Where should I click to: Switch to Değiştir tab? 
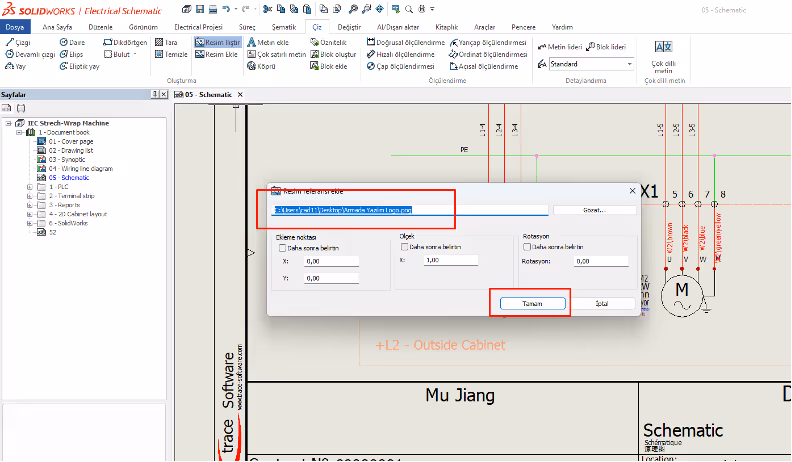(x=349, y=27)
